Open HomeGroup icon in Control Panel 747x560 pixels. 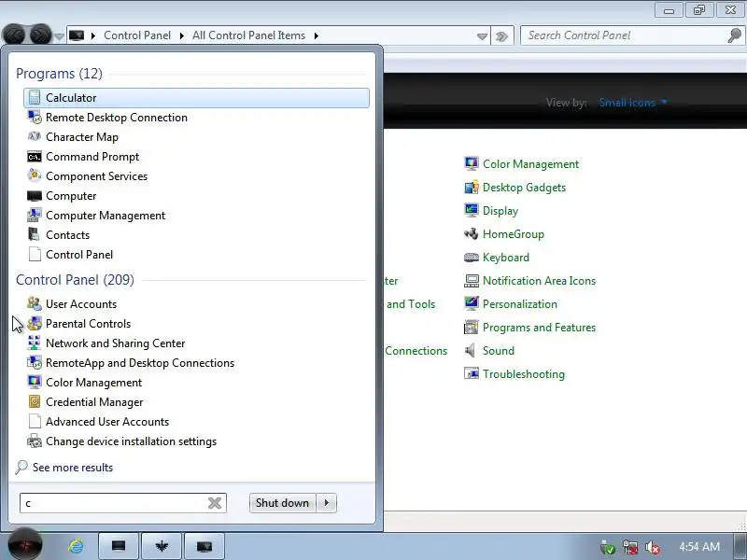472,234
